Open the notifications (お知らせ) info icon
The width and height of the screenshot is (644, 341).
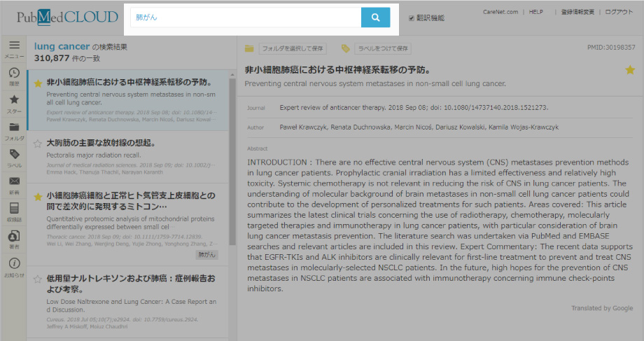(x=14, y=265)
